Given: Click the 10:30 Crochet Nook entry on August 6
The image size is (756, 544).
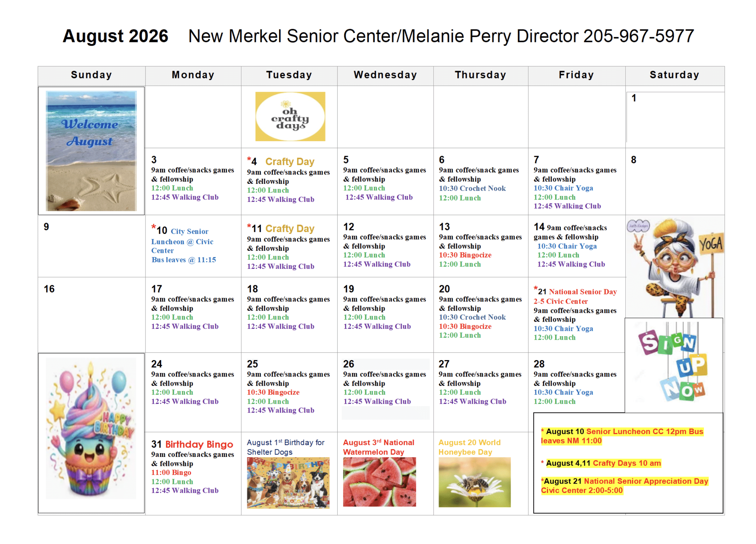Looking at the screenshot, I should pyautogui.click(x=472, y=188).
